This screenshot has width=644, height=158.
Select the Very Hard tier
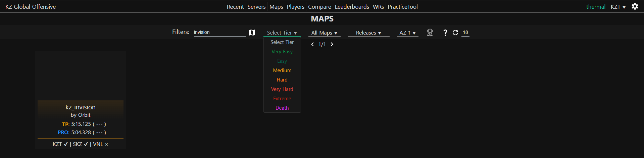click(282, 89)
